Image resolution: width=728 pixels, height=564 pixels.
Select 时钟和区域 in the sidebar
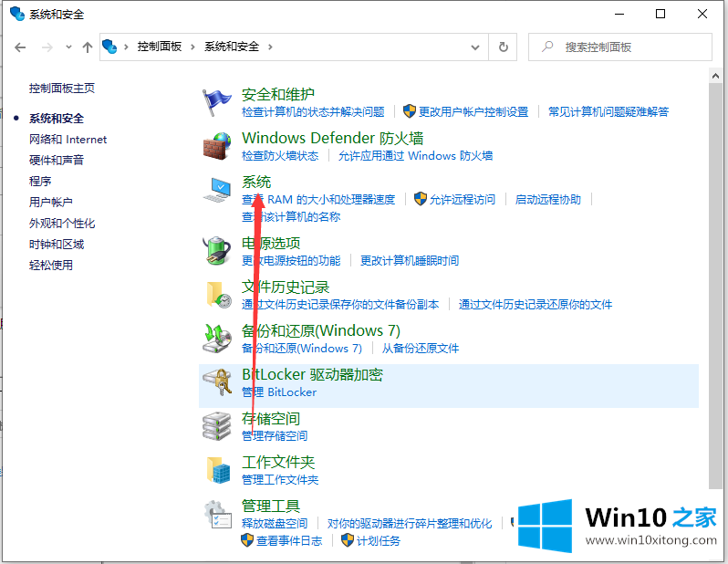point(57,245)
